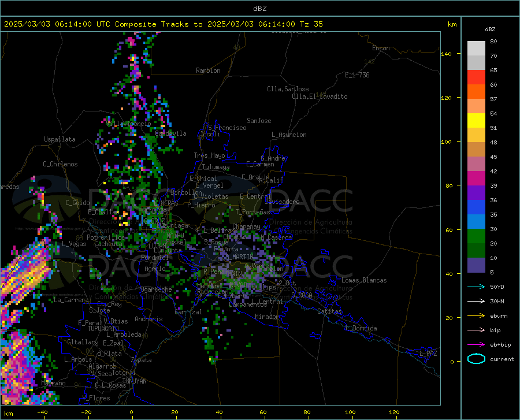The width and height of the screenshot is (520, 420).
Task: Click the '50YD' legend label
Action: [497, 287]
